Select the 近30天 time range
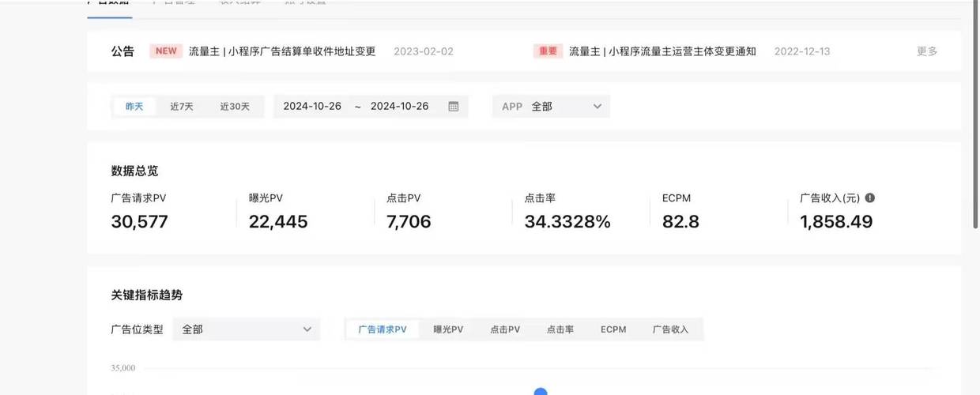980x395 pixels. (x=235, y=107)
